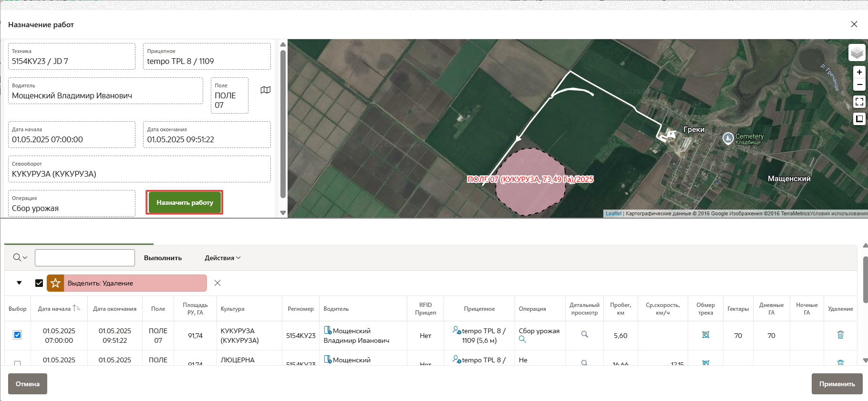Zoom out on the map
868x401 pixels.
(x=859, y=85)
